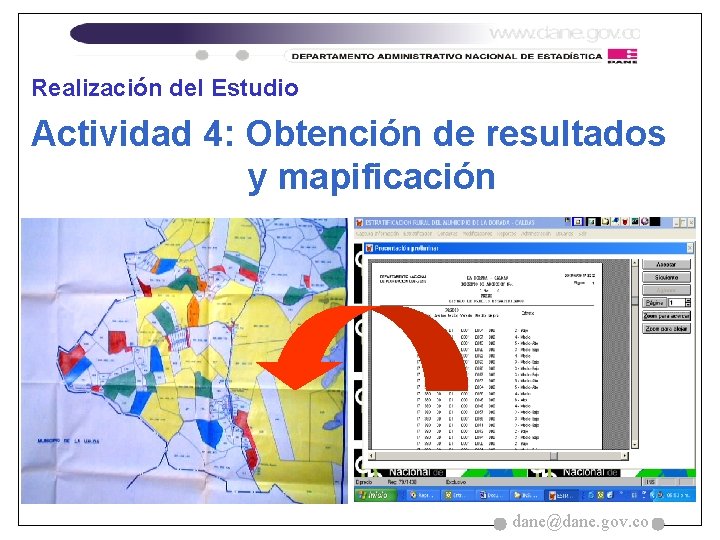Click the Zoom para alejar button
720x540 pixels.
coord(666,329)
